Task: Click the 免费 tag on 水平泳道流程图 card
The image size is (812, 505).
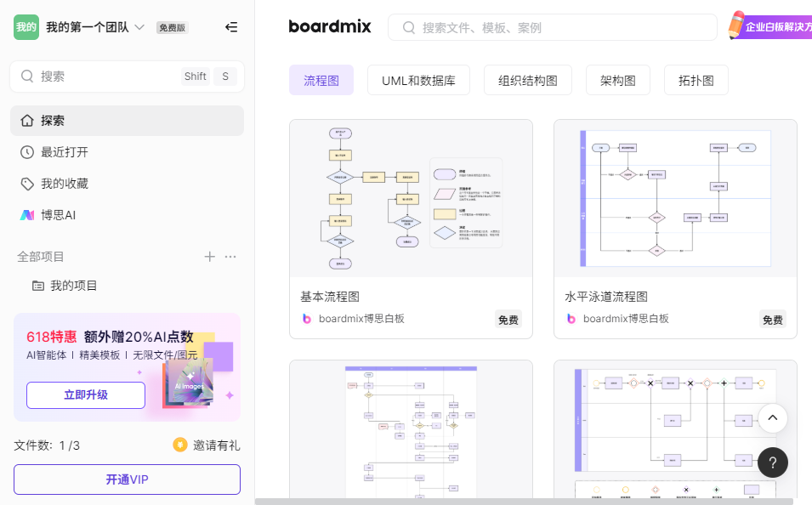Action: pyautogui.click(x=773, y=320)
